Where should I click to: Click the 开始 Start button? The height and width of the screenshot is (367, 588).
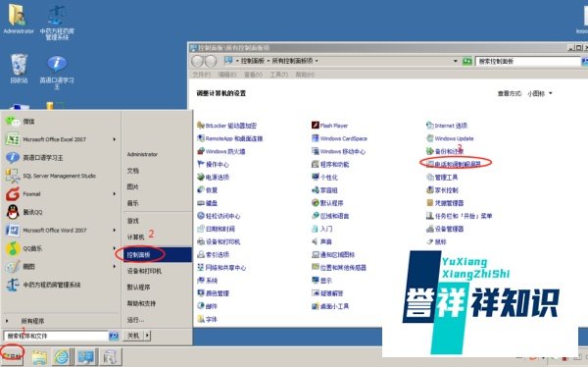[x=12, y=356]
